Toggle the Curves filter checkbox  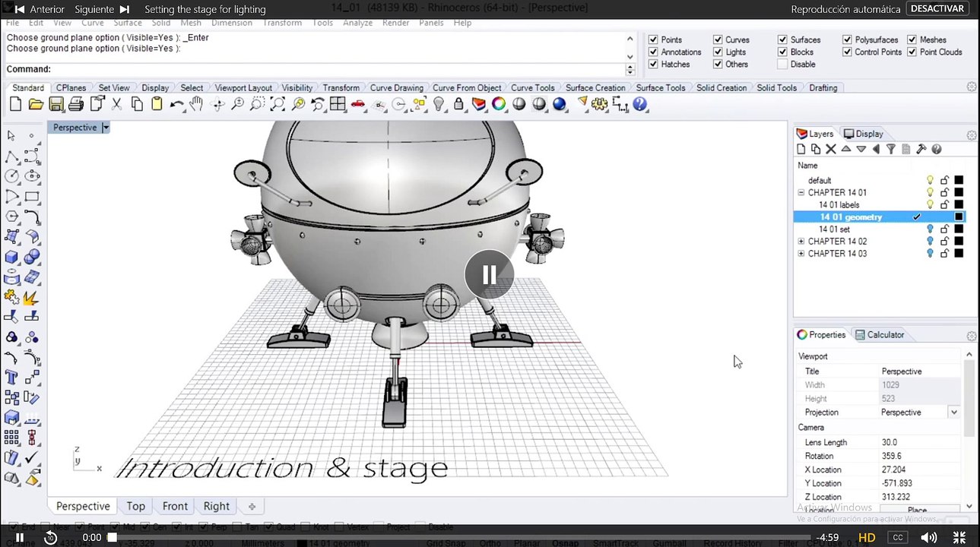coord(718,40)
